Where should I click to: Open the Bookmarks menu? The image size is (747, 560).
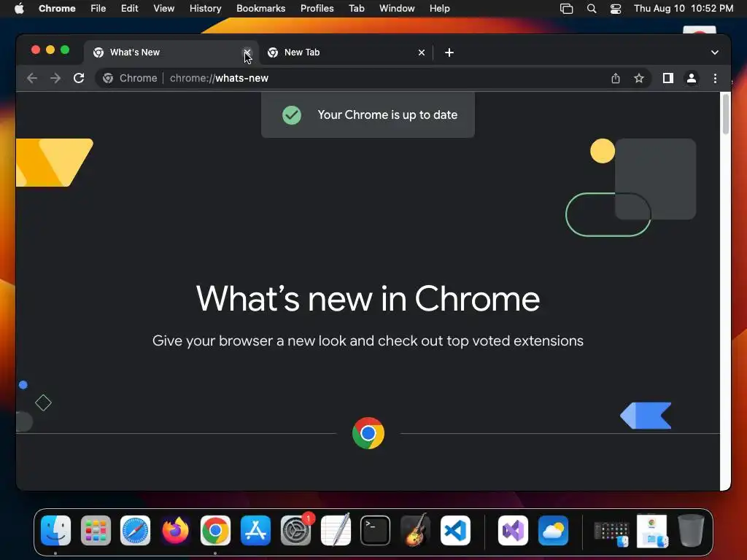261,9
